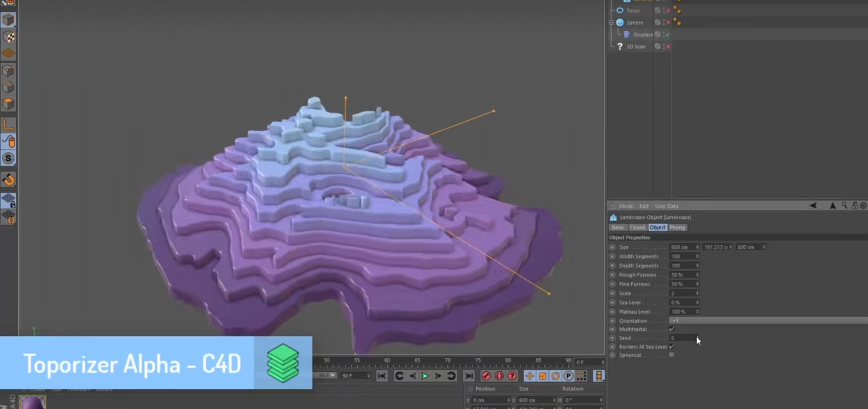Click Rough Furrows stepper arrows
The image size is (868, 409).
click(x=697, y=275)
